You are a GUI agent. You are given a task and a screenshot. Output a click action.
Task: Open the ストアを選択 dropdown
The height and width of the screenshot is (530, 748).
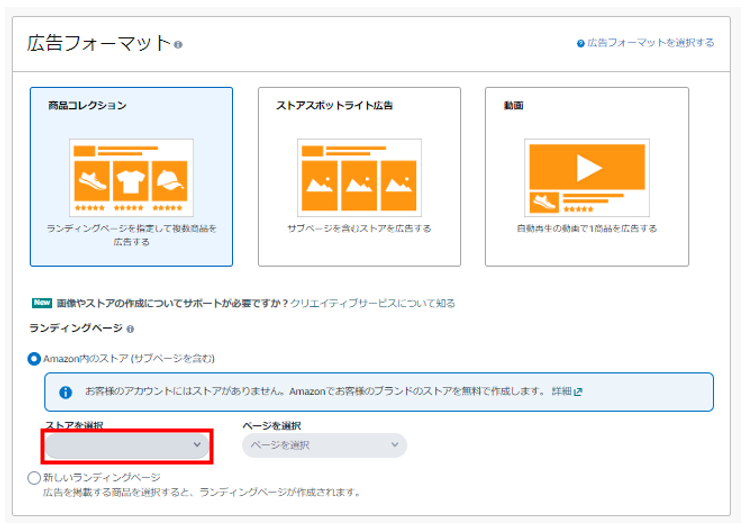(x=127, y=446)
